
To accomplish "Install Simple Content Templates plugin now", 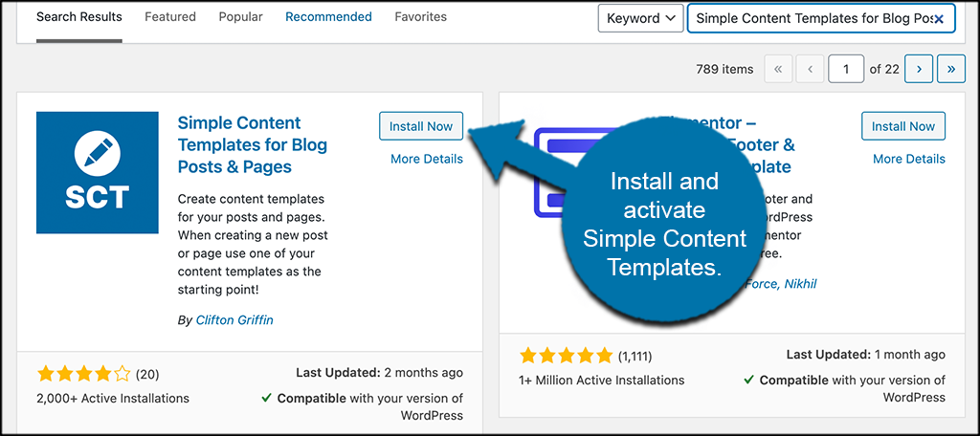I will coord(421,126).
